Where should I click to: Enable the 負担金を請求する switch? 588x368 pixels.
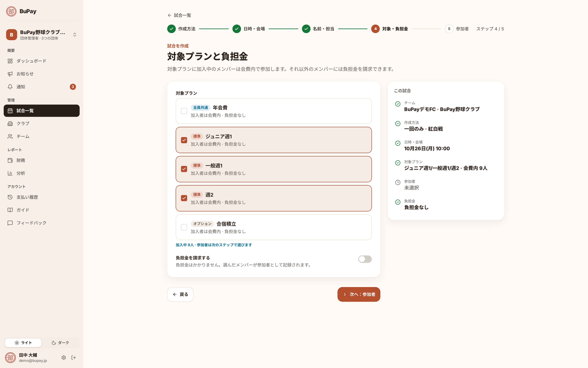point(365,259)
